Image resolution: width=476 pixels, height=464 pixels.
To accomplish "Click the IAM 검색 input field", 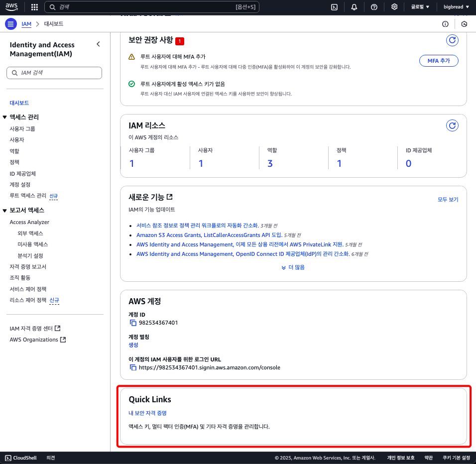I will (x=54, y=73).
